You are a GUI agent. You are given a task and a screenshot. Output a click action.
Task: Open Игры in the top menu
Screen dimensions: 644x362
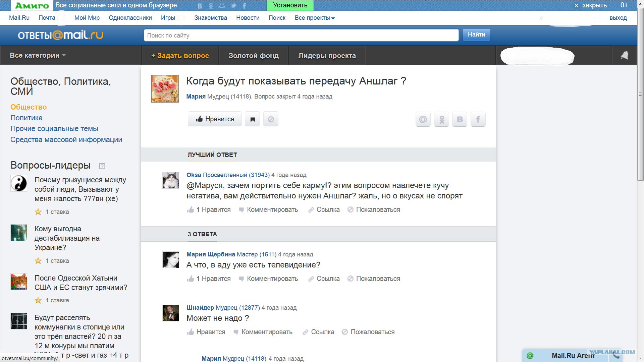168,18
